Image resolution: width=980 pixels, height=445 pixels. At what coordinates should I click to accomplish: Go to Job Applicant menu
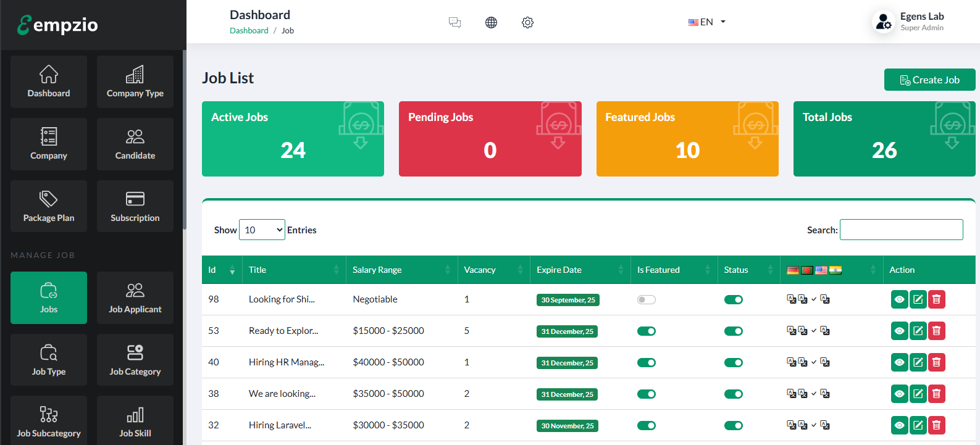135,298
